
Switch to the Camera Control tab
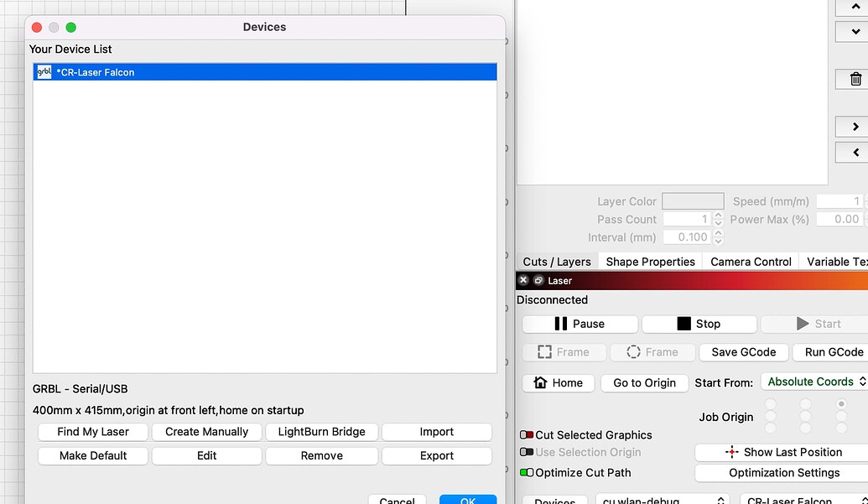(x=750, y=262)
